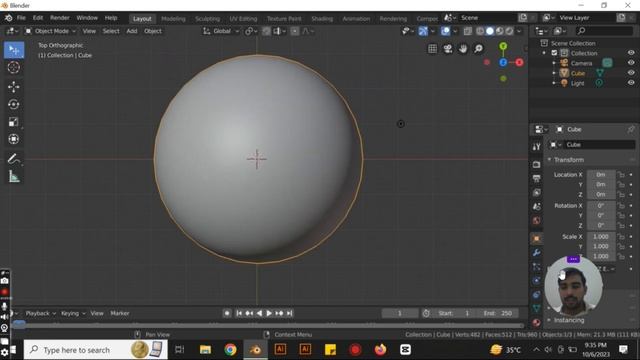
Task: Hide the Cube object in outliner
Action: point(631,73)
